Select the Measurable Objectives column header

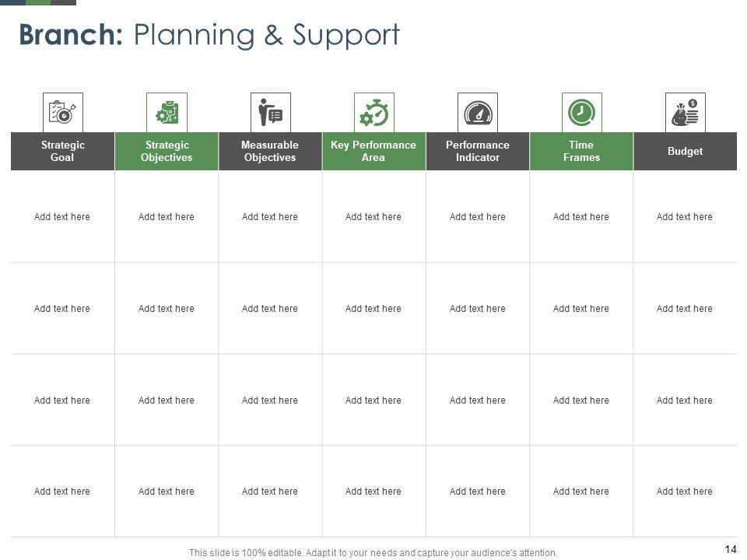[x=270, y=151]
